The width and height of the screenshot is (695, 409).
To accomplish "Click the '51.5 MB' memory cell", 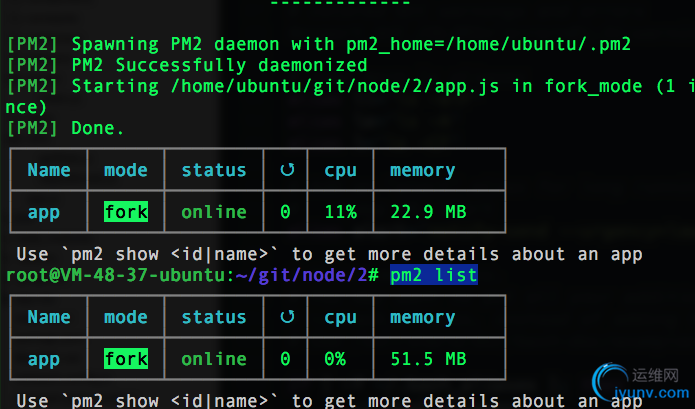I will pos(428,359).
